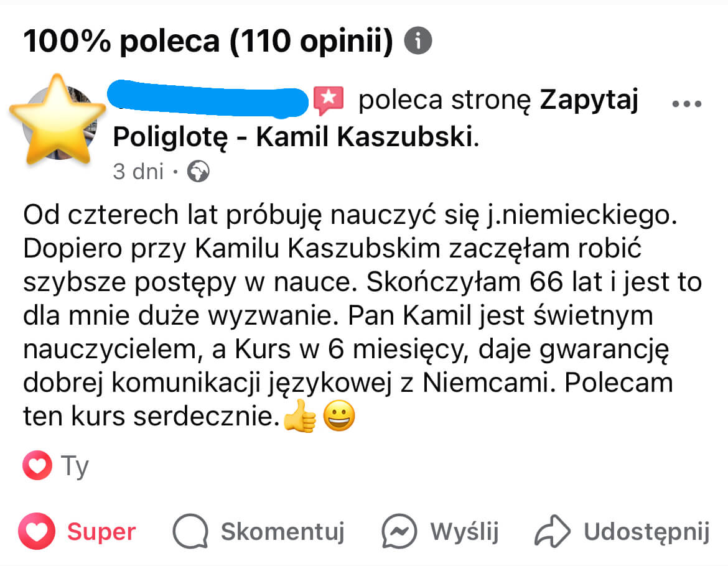The height and width of the screenshot is (566, 728).
Task: Click the "3 dni" post timestamp
Action: (138, 171)
